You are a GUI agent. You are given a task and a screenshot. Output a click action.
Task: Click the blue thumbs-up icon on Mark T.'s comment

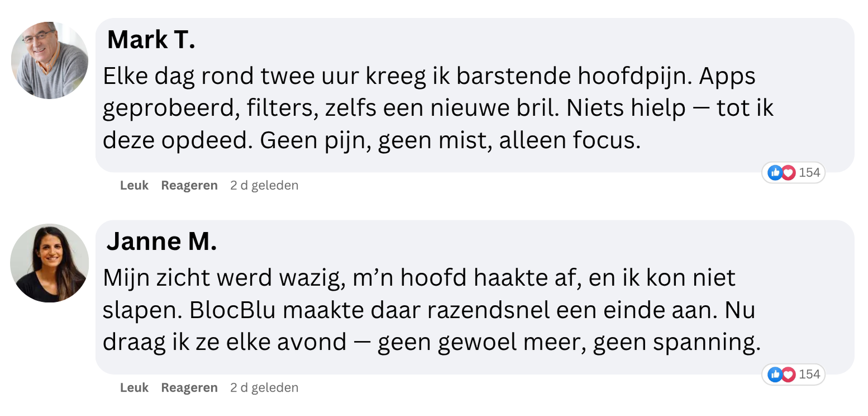(775, 173)
